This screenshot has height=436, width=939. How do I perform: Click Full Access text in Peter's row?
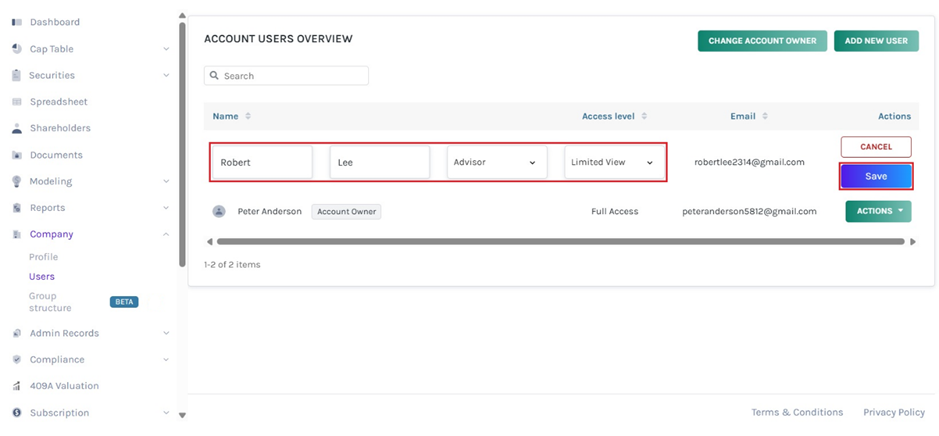pos(614,211)
